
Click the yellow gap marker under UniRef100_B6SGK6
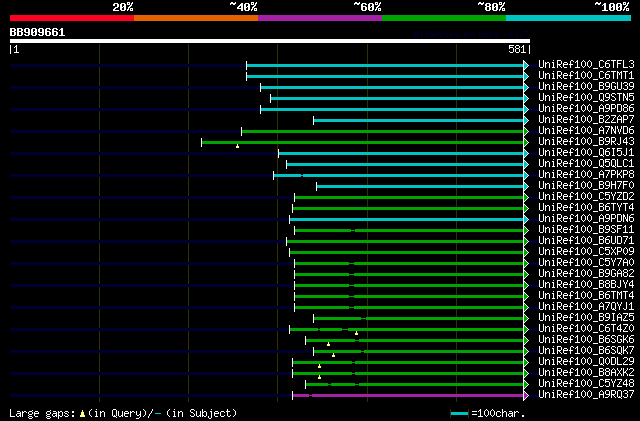coord(328,344)
